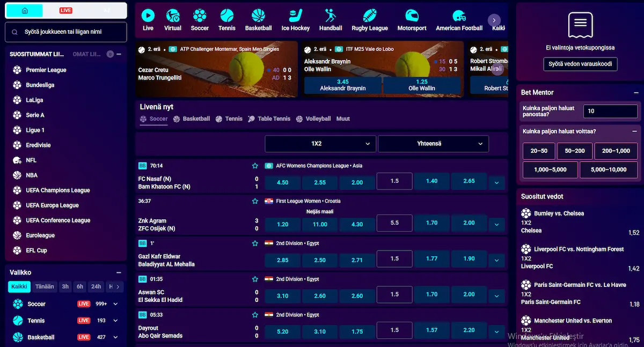The height and width of the screenshot is (347, 644).
Task: Click Syötä vedon varauskoodi button
Action: coord(580,64)
